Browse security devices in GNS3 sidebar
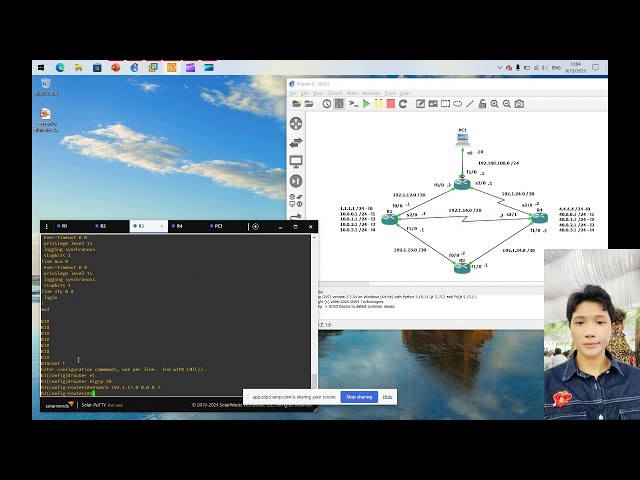Viewport: 640px width, 480px height. click(296, 181)
